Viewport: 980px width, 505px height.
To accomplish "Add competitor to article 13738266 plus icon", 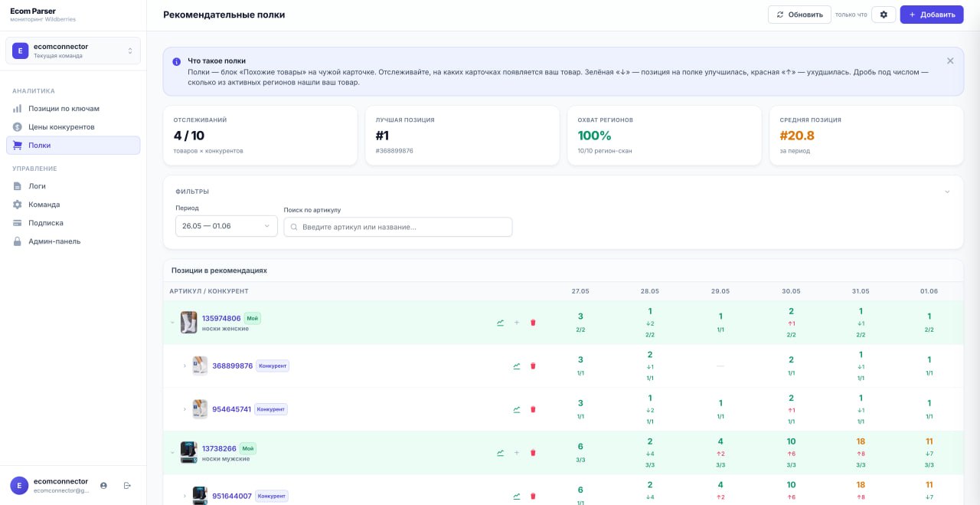I will point(517,453).
